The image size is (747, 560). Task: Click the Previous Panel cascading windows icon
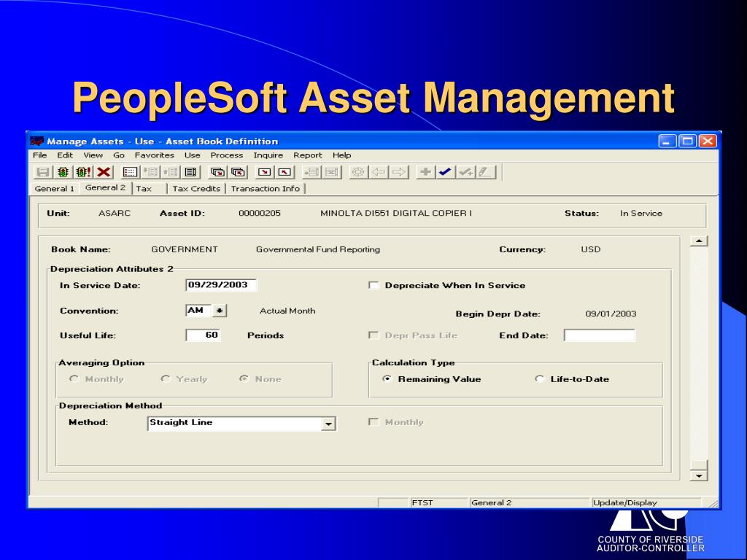239,172
